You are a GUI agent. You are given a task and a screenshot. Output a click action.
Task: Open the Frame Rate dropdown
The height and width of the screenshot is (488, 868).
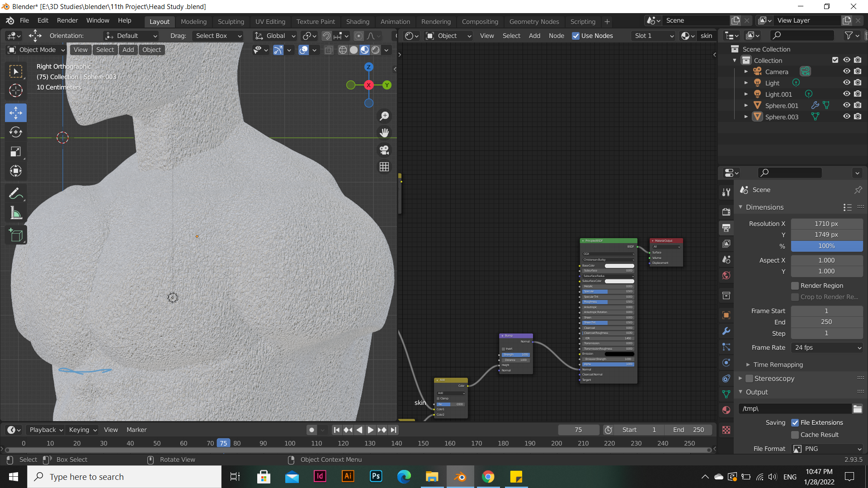(827, 347)
